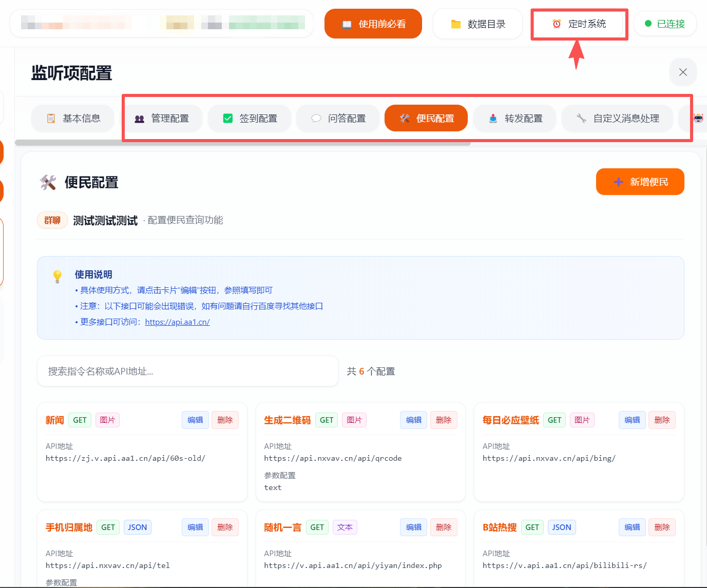707x588 pixels.
Task: Click the chat bubble icon on 问答配置
Action: (316, 118)
